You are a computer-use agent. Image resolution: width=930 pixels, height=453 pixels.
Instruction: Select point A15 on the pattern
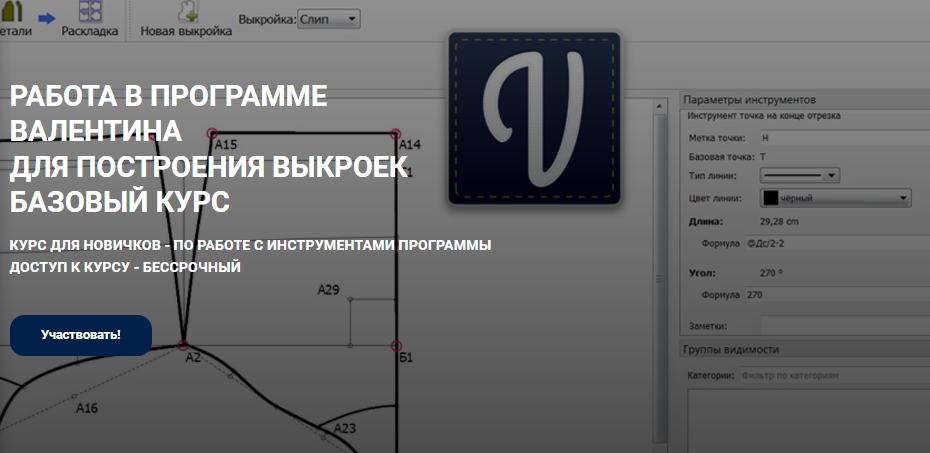tap(212, 133)
